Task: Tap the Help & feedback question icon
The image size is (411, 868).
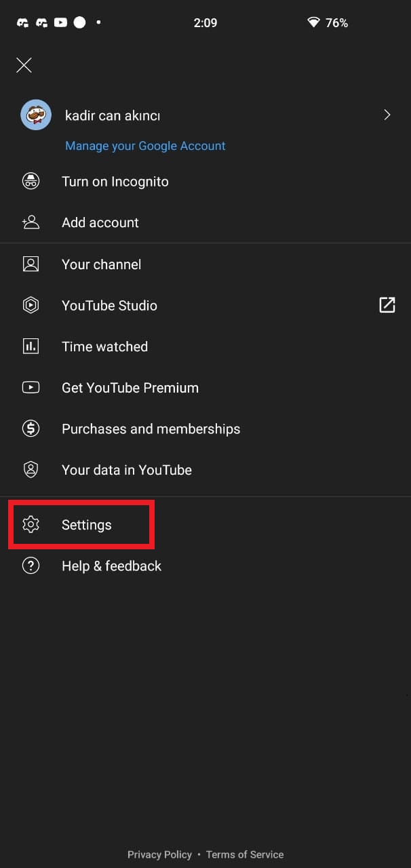Action: (x=31, y=566)
